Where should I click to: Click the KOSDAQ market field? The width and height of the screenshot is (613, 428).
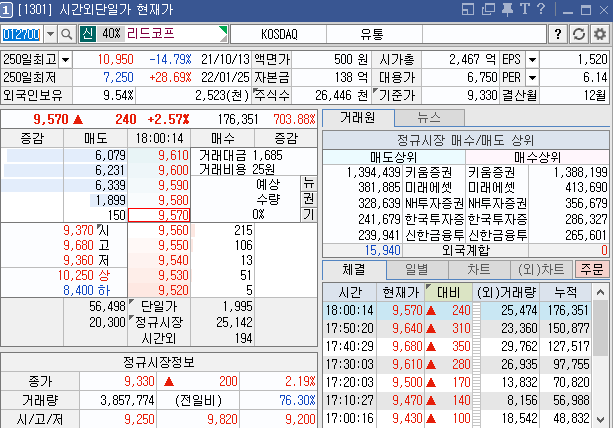tap(279, 34)
